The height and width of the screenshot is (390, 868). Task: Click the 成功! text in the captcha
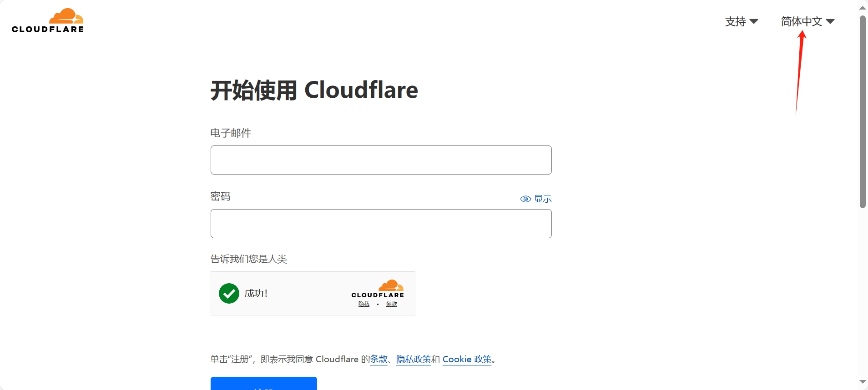click(256, 293)
